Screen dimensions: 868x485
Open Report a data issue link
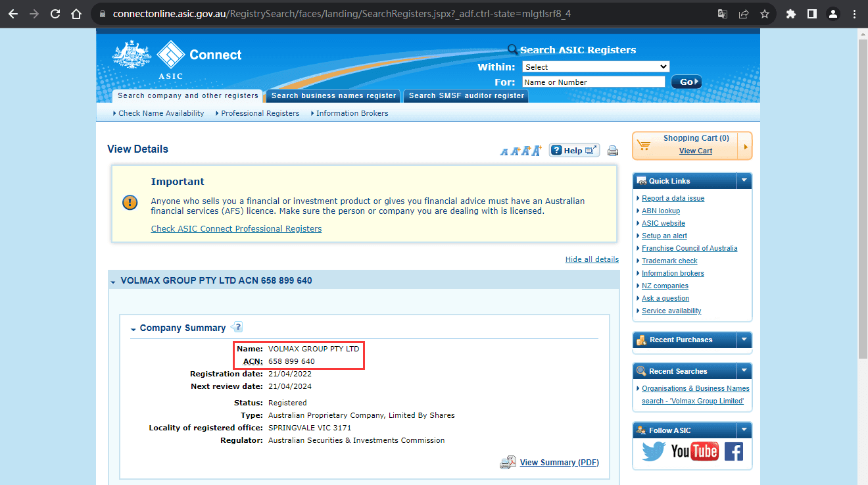[x=673, y=198]
